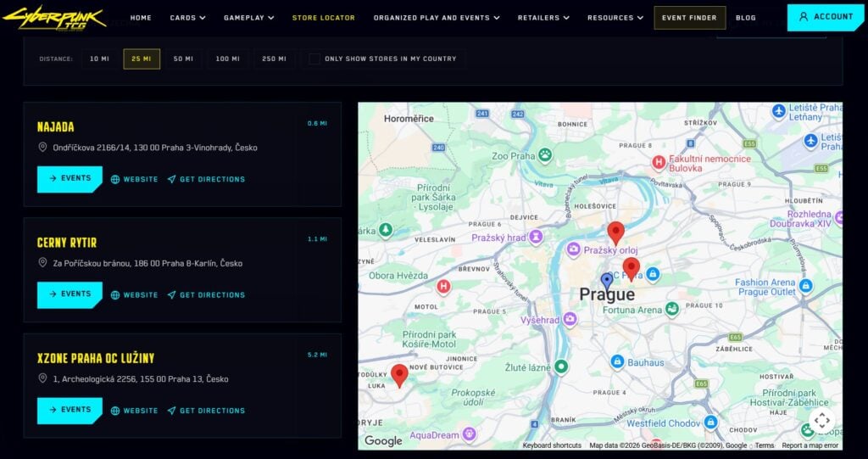Open Events for Xzone Praha OC Lužiny
The image size is (868, 459).
pyautogui.click(x=70, y=411)
